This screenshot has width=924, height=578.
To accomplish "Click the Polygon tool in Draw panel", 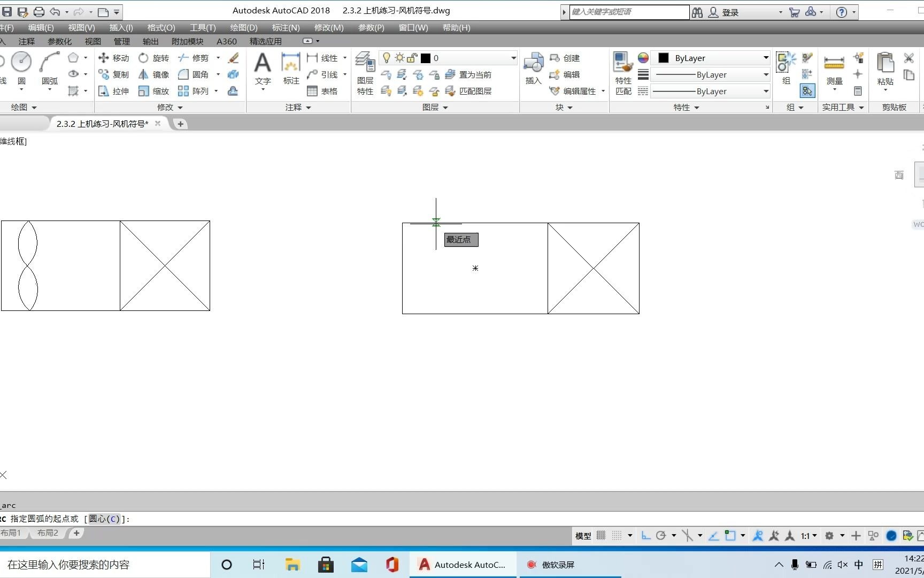I will (73, 58).
